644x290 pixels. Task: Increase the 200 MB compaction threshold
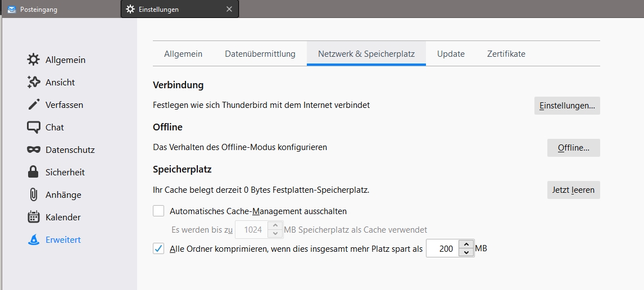467,244
